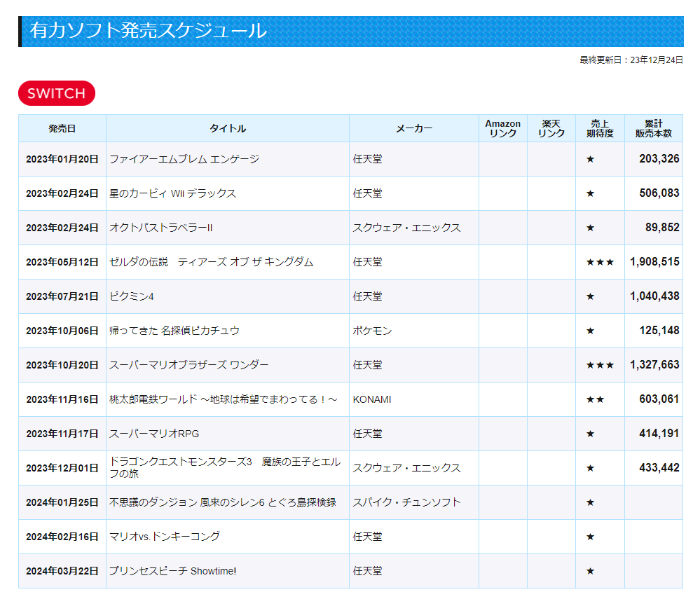This screenshot has height=599, width=700.
Task: Click the sales figure 433,442
Action: click(659, 468)
